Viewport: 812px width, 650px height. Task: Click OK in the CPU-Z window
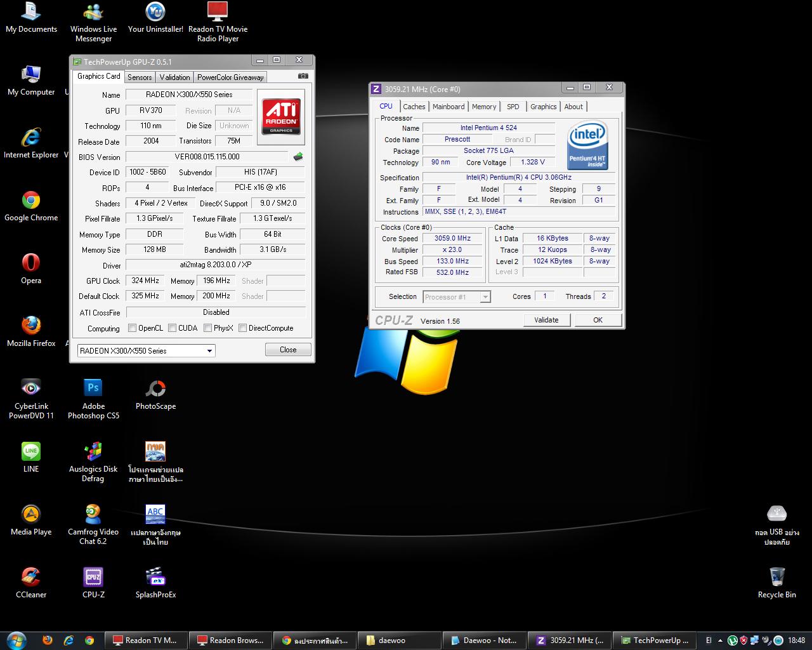[598, 320]
